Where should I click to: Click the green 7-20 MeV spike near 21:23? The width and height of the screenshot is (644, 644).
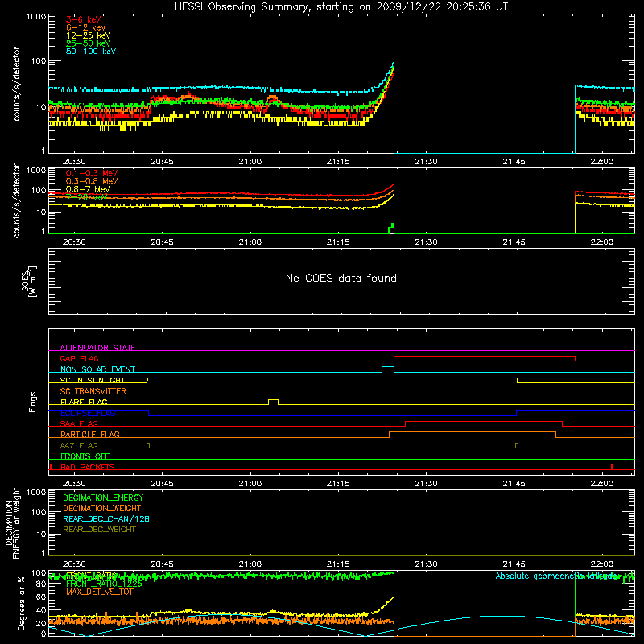pyautogui.click(x=391, y=229)
